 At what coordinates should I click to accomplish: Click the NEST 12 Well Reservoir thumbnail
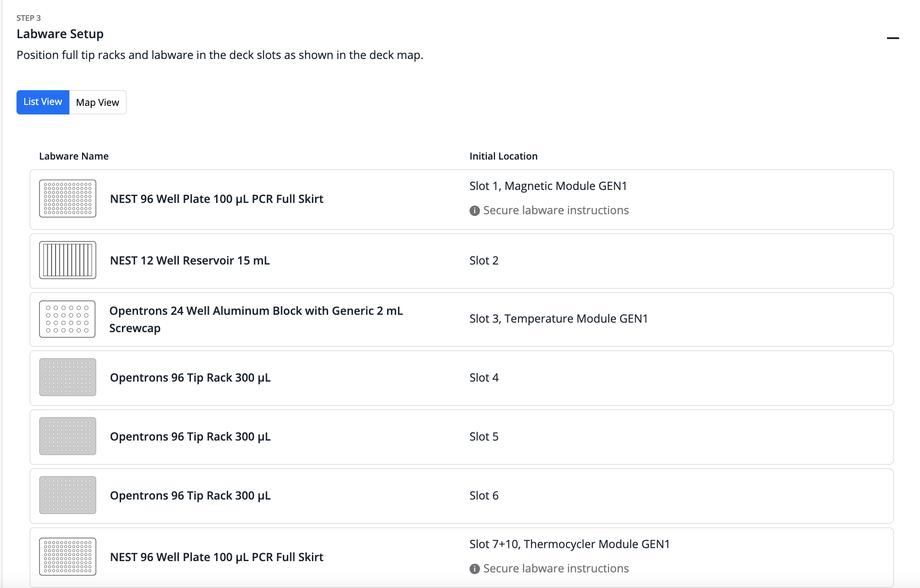[x=68, y=260]
